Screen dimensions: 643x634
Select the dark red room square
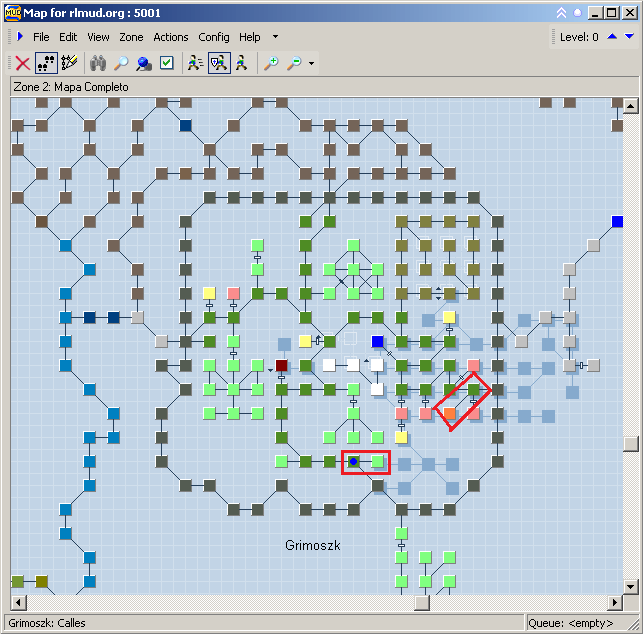tap(281, 365)
